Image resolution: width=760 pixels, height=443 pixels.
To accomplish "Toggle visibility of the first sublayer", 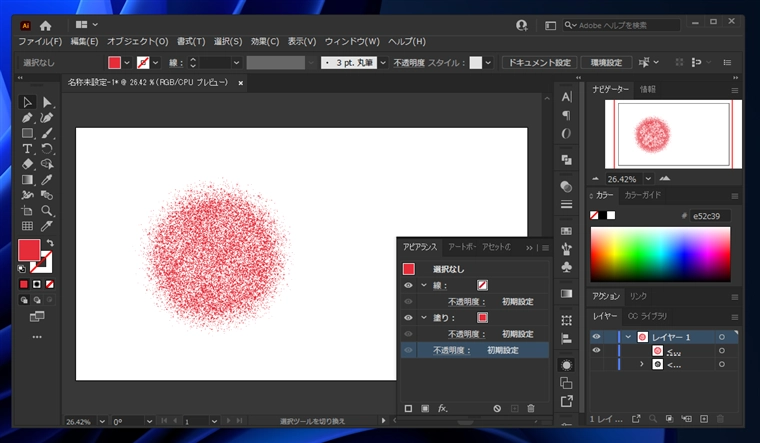I will coord(596,350).
